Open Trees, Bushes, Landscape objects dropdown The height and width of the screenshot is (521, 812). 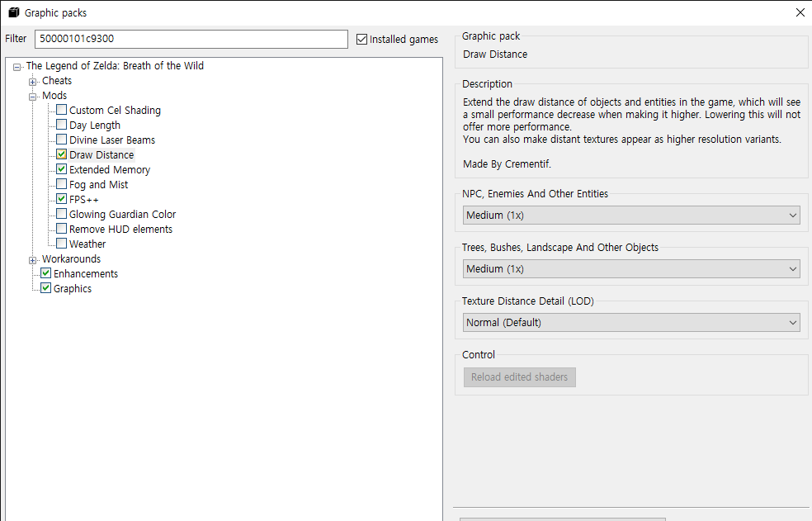[x=631, y=268]
